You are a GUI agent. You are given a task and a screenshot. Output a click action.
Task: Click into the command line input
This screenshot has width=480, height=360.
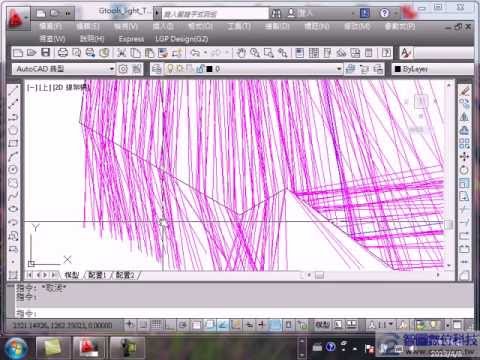(x=244, y=313)
